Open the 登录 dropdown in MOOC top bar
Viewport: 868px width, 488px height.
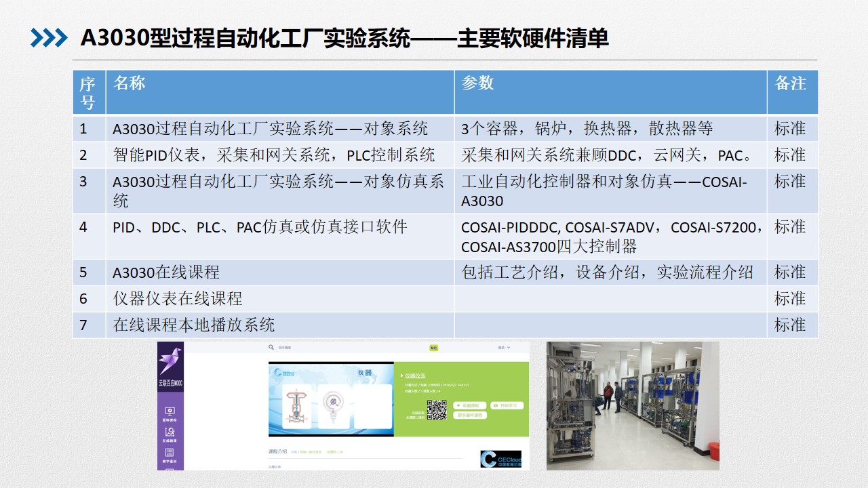click(504, 347)
